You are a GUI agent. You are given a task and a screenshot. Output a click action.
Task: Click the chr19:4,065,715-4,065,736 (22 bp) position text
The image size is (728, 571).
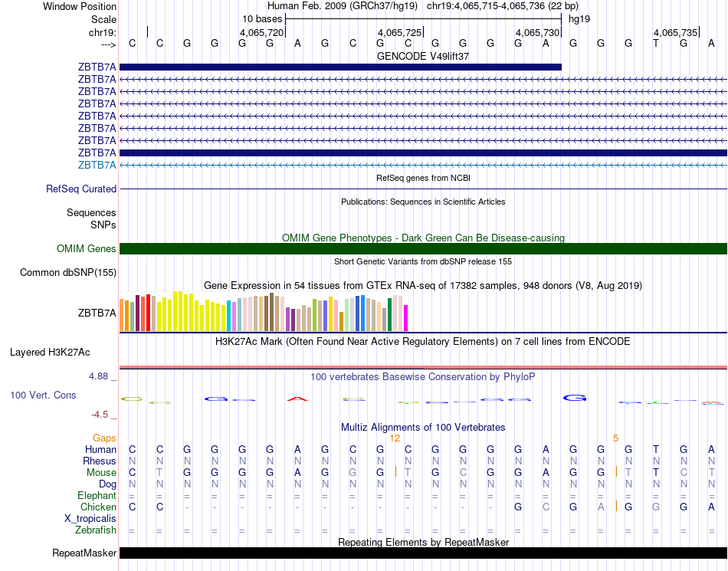click(x=503, y=6)
